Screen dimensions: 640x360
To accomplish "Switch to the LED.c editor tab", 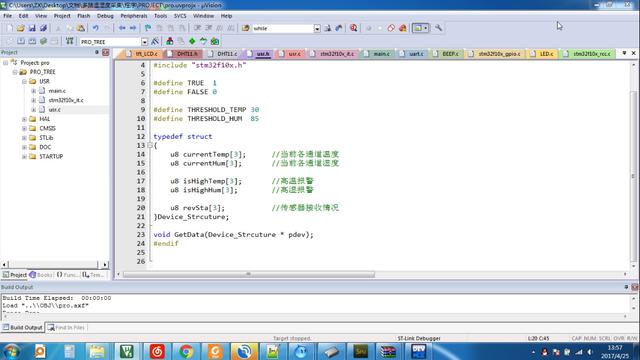I will tap(543, 54).
